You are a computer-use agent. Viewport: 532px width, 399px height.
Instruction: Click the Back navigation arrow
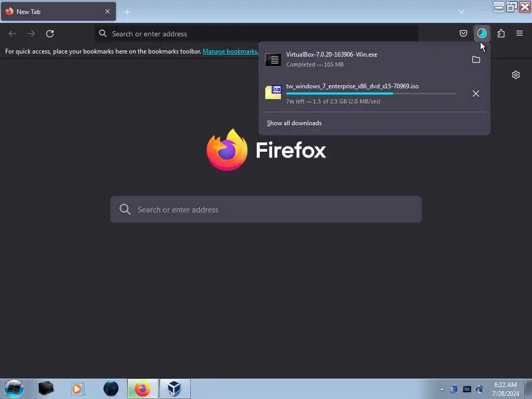[12, 34]
